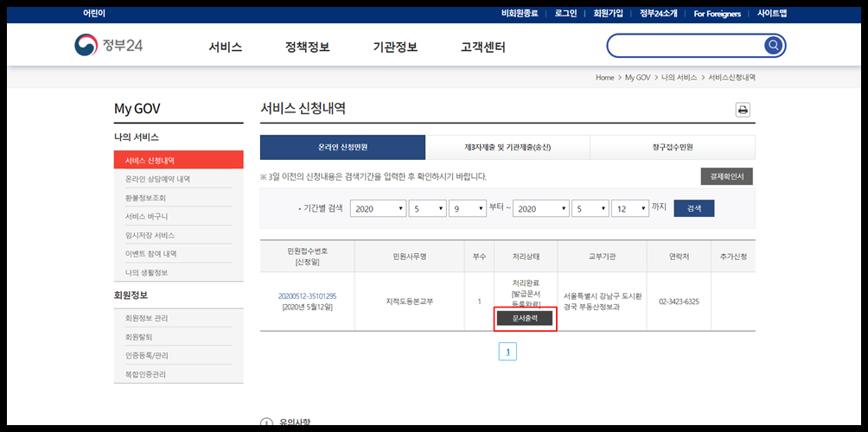Screen dimensions: 868x432
Task: Focus the top search input field
Action: [x=686, y=46]
